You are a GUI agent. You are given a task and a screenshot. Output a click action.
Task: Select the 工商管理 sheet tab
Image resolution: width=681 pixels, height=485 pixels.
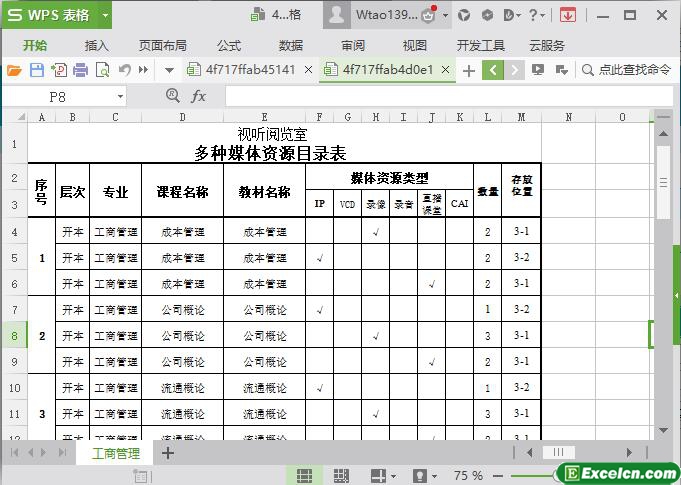click(x=116, y=454)
